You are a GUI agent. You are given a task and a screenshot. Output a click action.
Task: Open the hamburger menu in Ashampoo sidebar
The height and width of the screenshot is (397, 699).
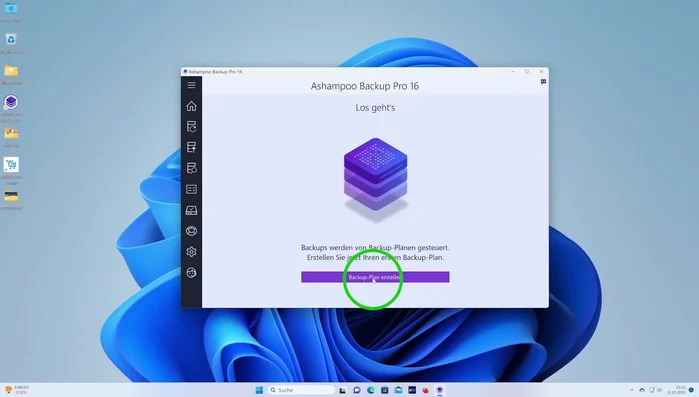(x=191, y=85)
